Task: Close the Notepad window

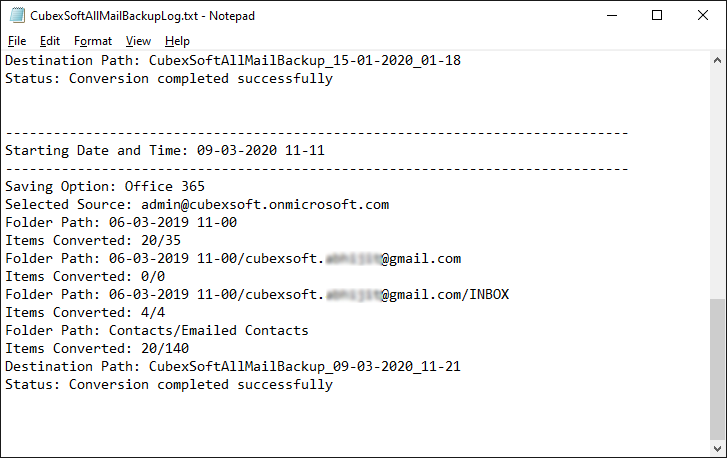Action: point(702,15)
